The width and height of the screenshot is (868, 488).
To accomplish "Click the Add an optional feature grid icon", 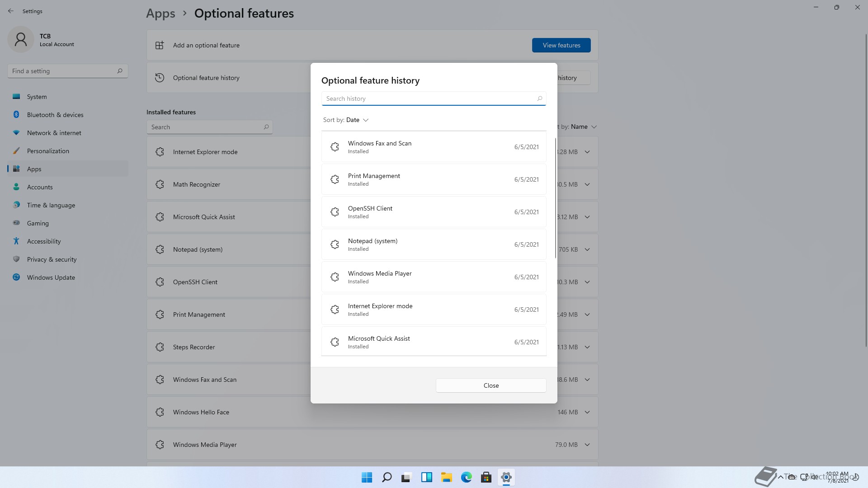I will 160,45.
